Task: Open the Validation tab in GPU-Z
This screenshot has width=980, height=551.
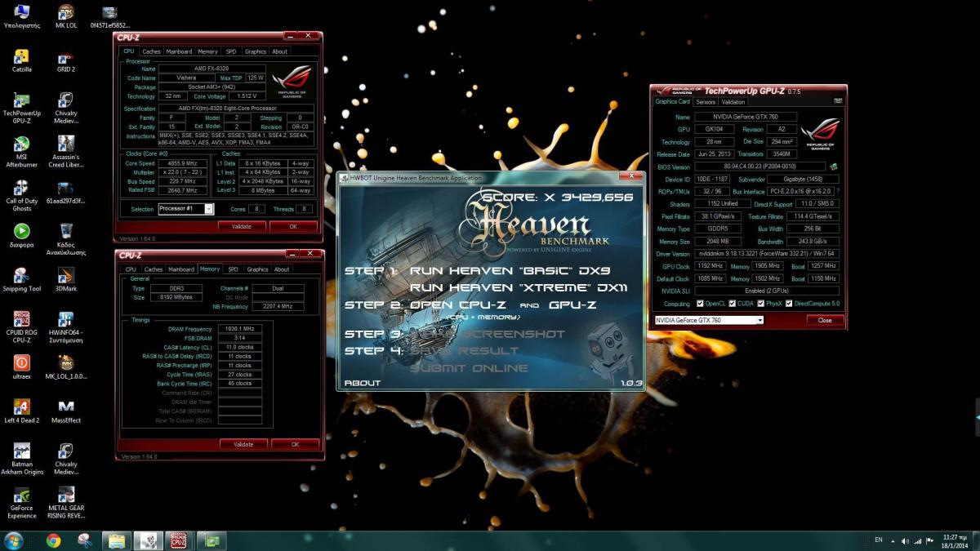Action: 733,102
